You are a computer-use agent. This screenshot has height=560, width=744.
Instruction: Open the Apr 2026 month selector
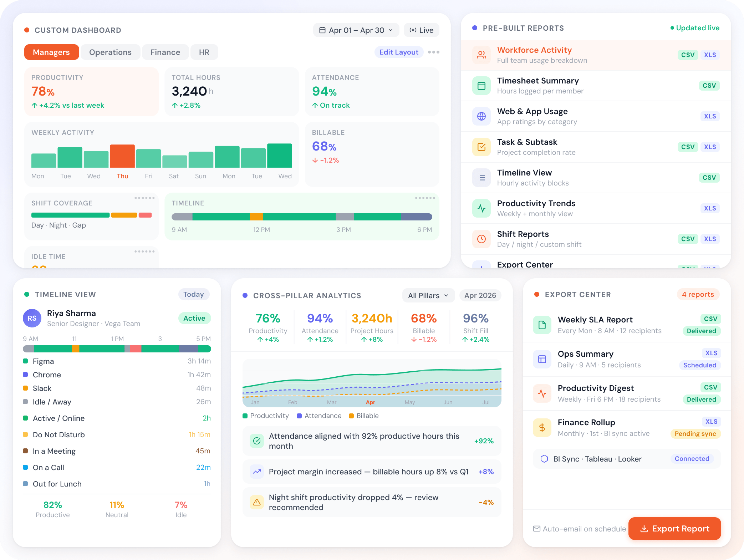click(x=480, y=295)
